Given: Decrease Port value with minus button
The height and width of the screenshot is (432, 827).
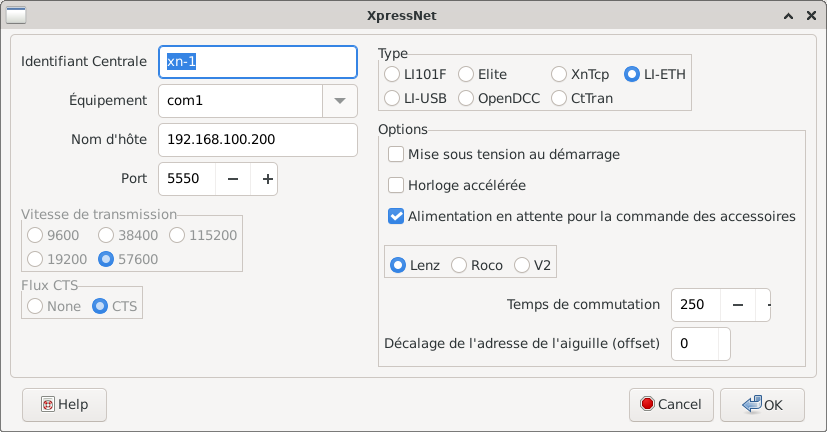Looking at the screenshot, I should [x=232, y=179].
